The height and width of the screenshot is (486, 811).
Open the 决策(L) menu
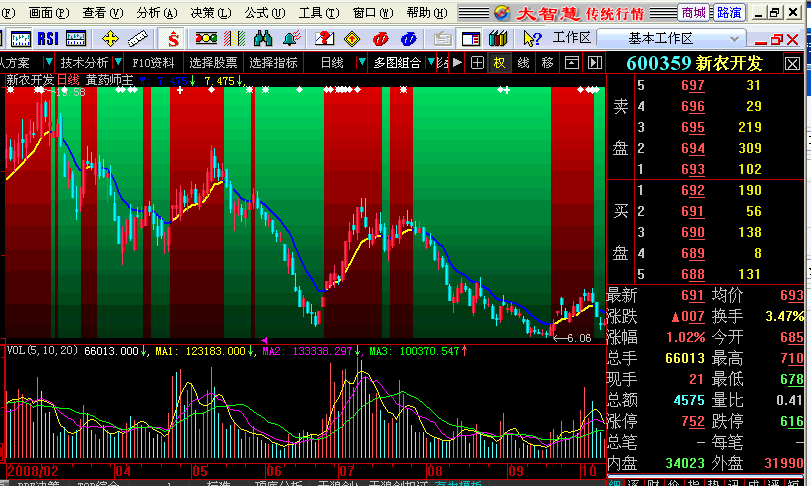[x=211, y=12]
